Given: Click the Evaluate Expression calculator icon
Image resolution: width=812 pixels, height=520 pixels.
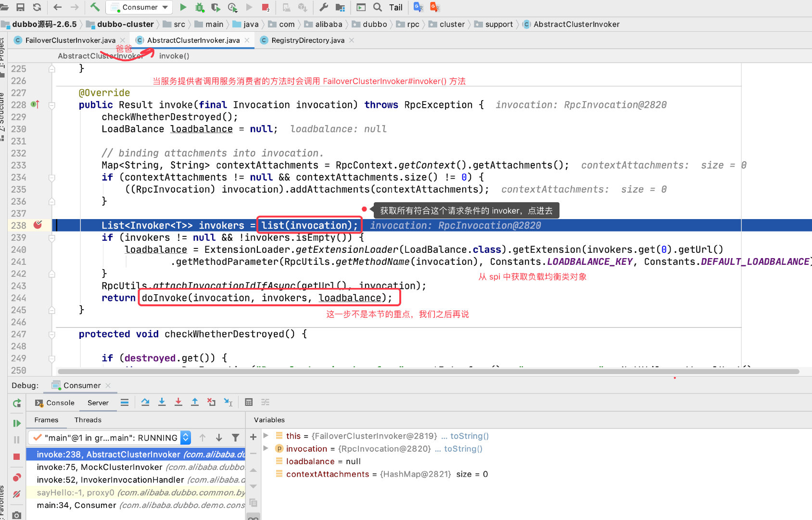Looking at the screenshot, I should 249,402.
